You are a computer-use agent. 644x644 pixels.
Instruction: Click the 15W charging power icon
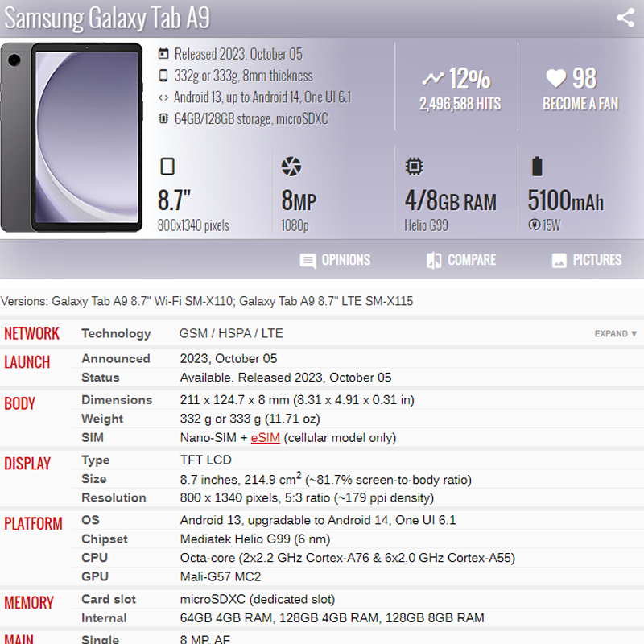[x=535, y=225]
